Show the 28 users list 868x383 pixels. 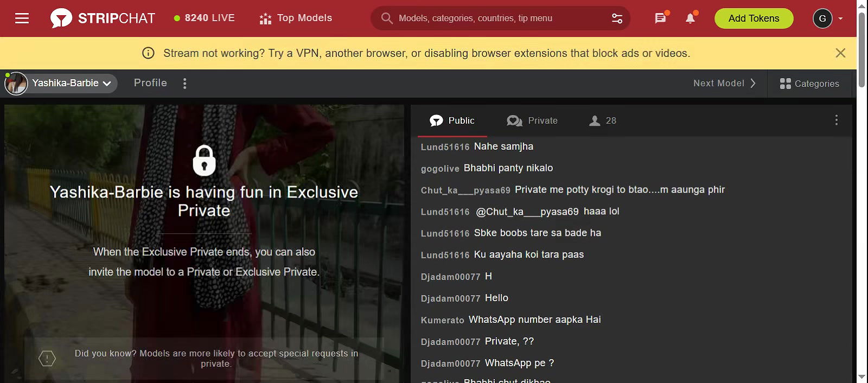click(x=603, y=120)
